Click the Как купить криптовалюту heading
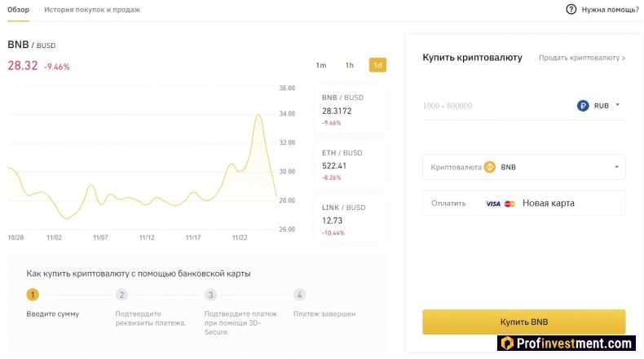644x359 pixels. (139, 274)
